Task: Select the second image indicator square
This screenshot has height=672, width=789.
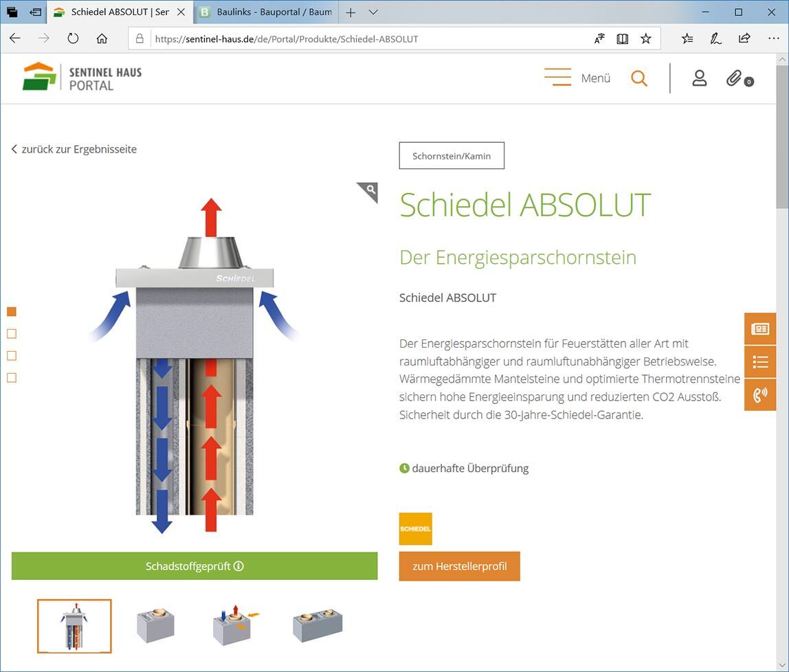Action: tap(12, 334)
